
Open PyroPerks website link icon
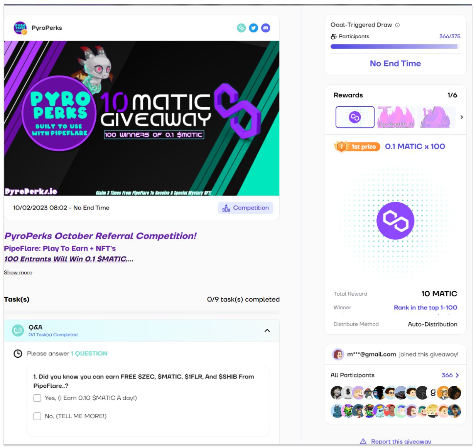tap(241, 28)
